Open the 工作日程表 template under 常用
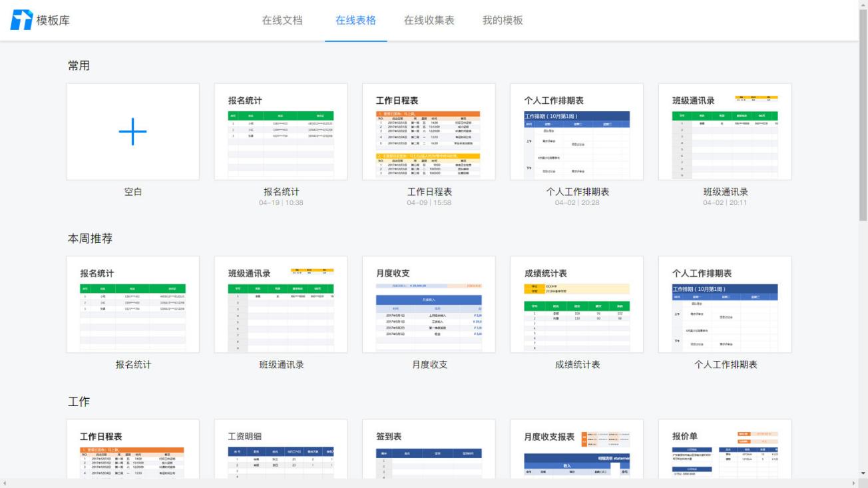 (428, 131)
